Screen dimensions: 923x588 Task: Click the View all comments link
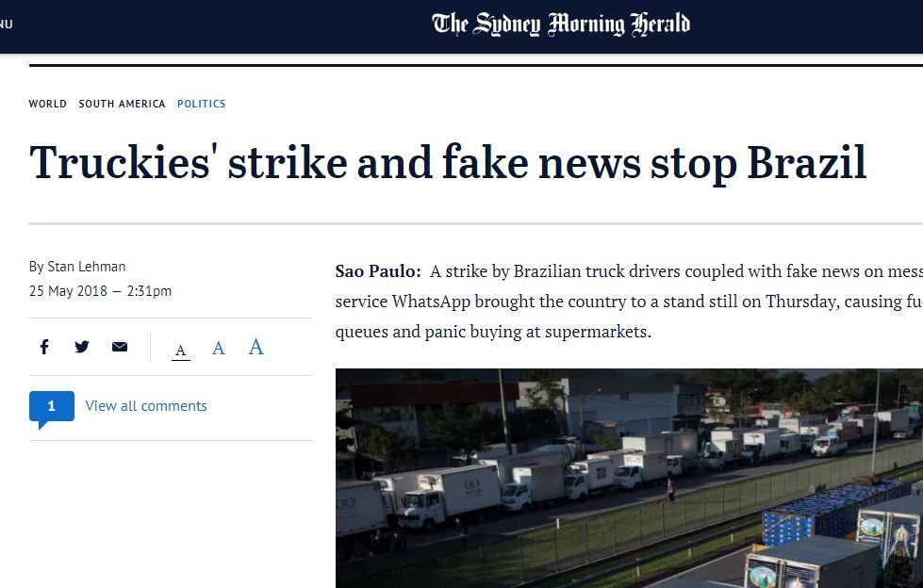point(146,406)
